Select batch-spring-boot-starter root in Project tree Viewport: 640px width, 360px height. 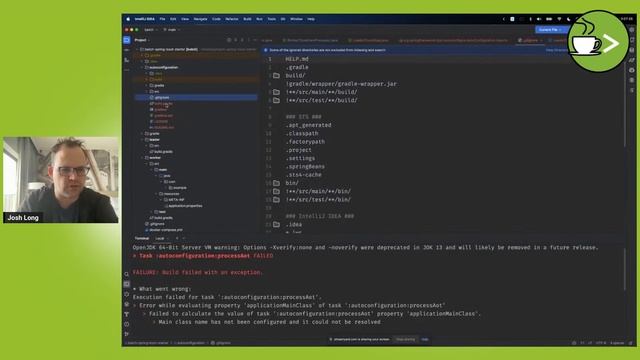[x=169, y=49]
